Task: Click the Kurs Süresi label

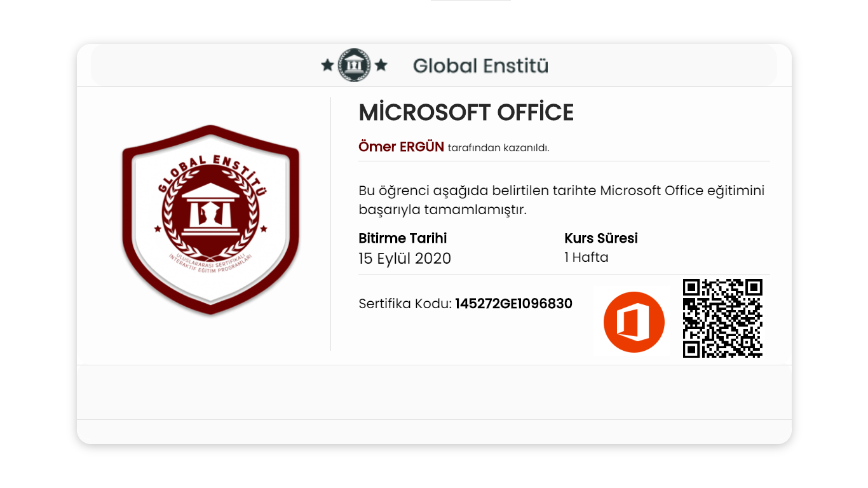Action: pyautogui.click(x=600, y=238)
